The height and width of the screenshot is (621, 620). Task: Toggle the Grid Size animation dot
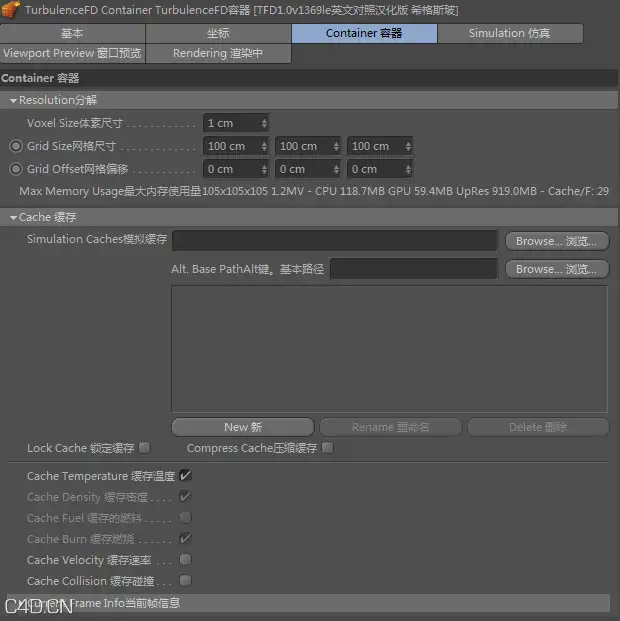16,146
